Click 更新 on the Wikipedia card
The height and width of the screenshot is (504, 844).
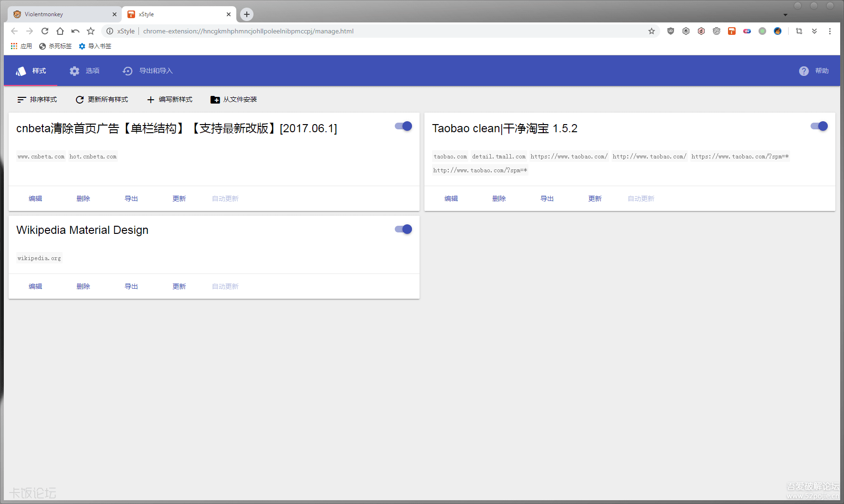click(179, 286)
